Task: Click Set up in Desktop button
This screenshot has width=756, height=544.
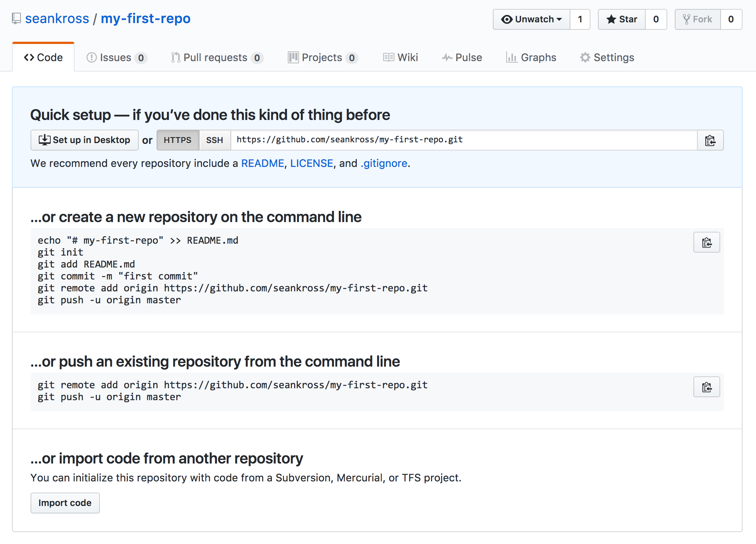Action: pos(85,140)
